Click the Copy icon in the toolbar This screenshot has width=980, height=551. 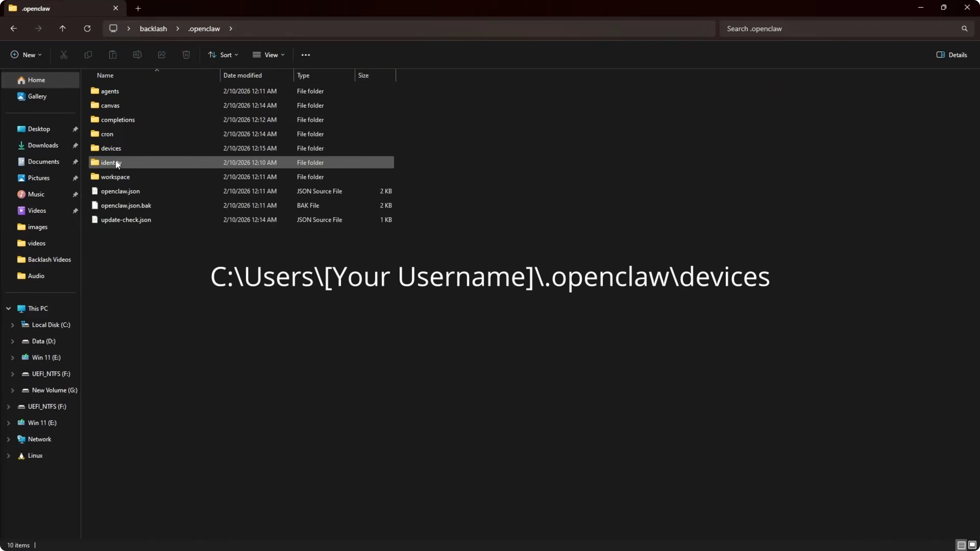(x=88, y=55)
